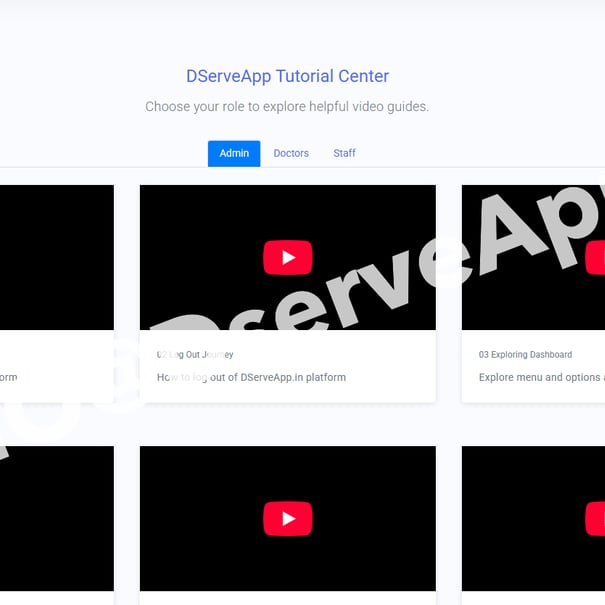Open the Exploring Dashboard video thumbnail
605x605 pixels.
(x=533, y=257)
